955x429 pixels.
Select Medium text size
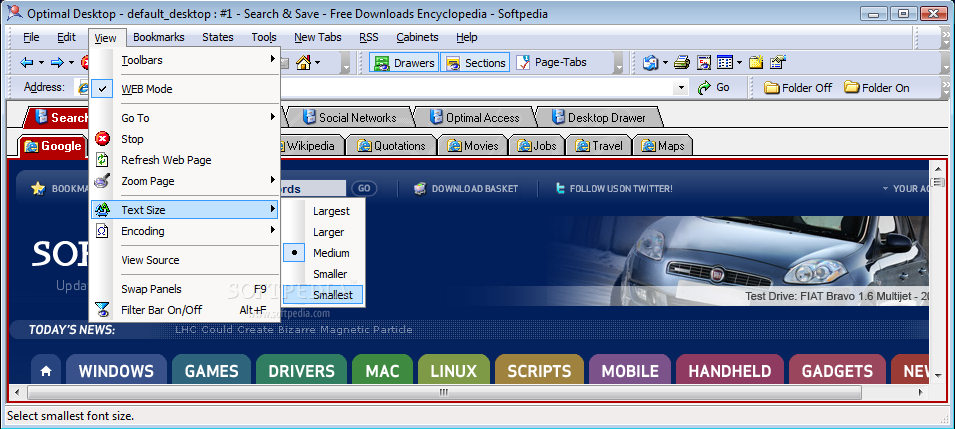pyautogui.click(x=323, y=253)
